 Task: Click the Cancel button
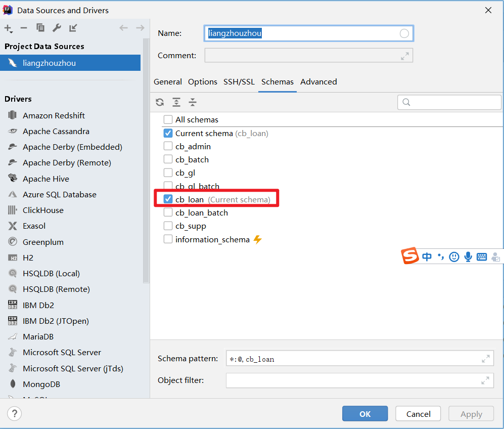click(x=418, y=414)
